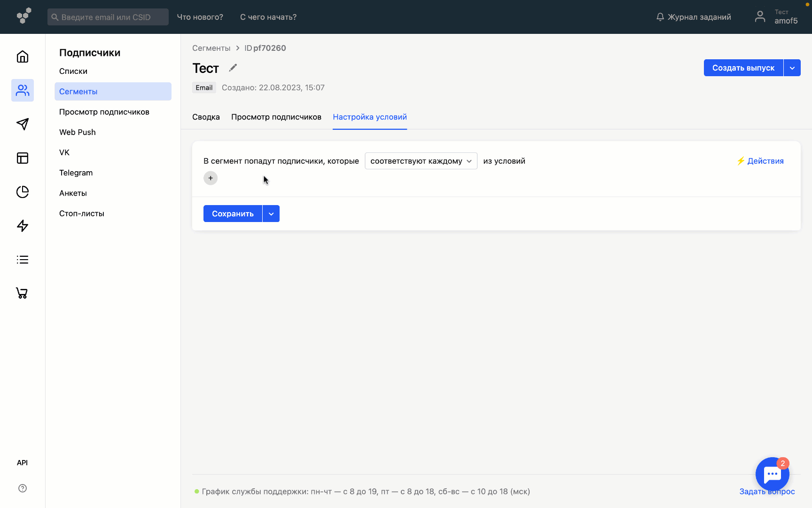
Task: Expand the "соответствуют каждому" dropdown
Action: 421,161
